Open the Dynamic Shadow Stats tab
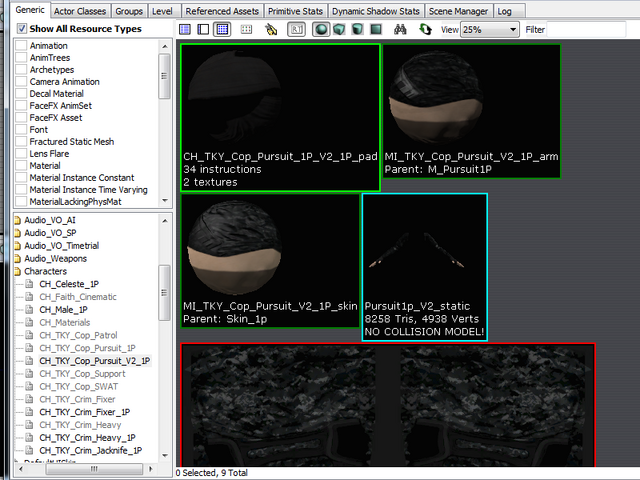 click(376, 11)
